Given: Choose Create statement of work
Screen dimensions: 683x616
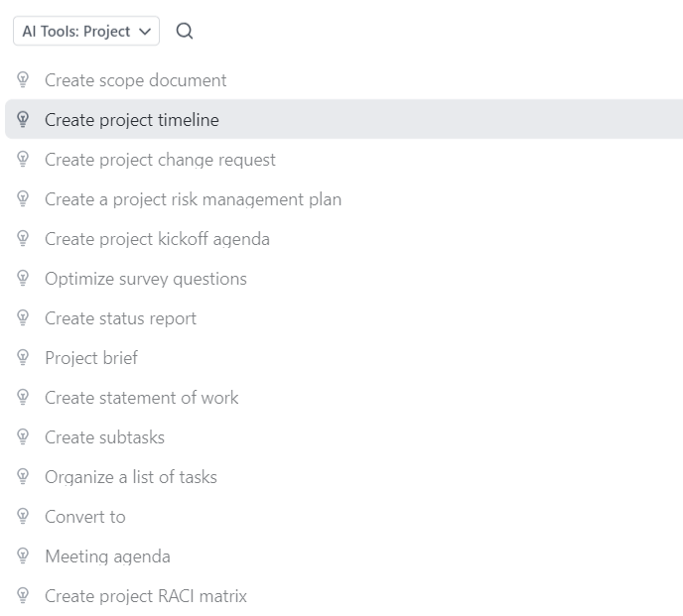Looking at the screenshot, I should [142, 398].
